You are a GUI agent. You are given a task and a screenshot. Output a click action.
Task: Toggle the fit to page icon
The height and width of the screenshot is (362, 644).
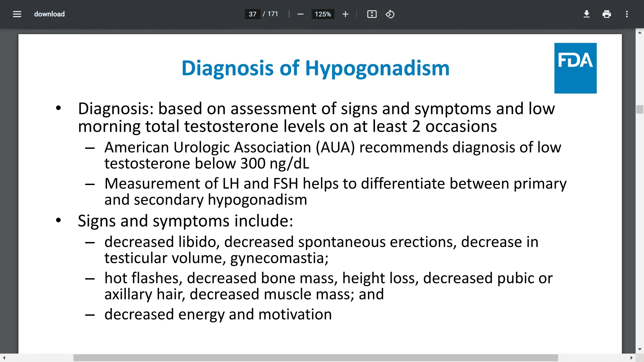coord(372,14)
